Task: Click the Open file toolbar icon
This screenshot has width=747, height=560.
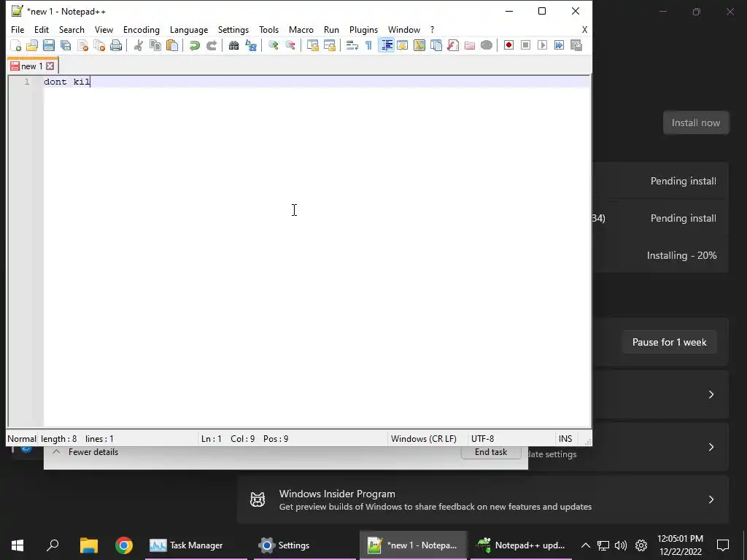Action: [x=32, y=45]
